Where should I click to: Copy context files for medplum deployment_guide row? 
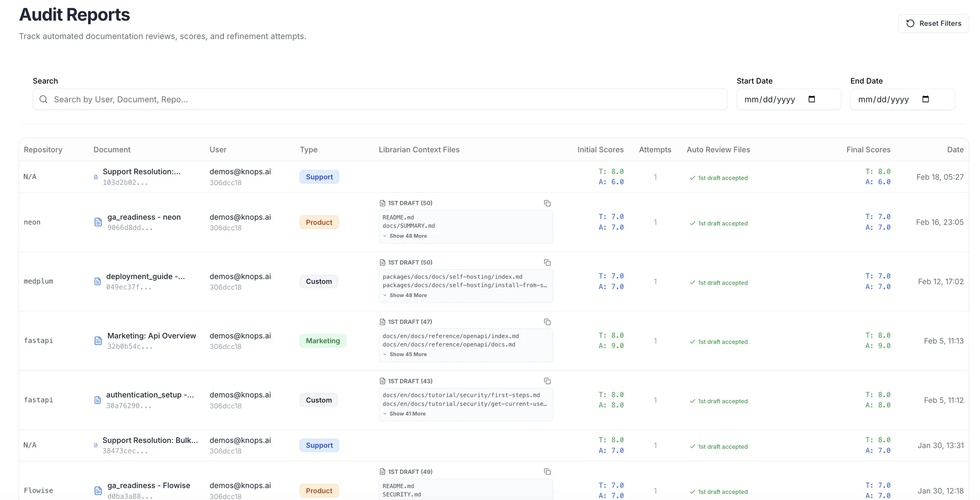pos(547,263)
